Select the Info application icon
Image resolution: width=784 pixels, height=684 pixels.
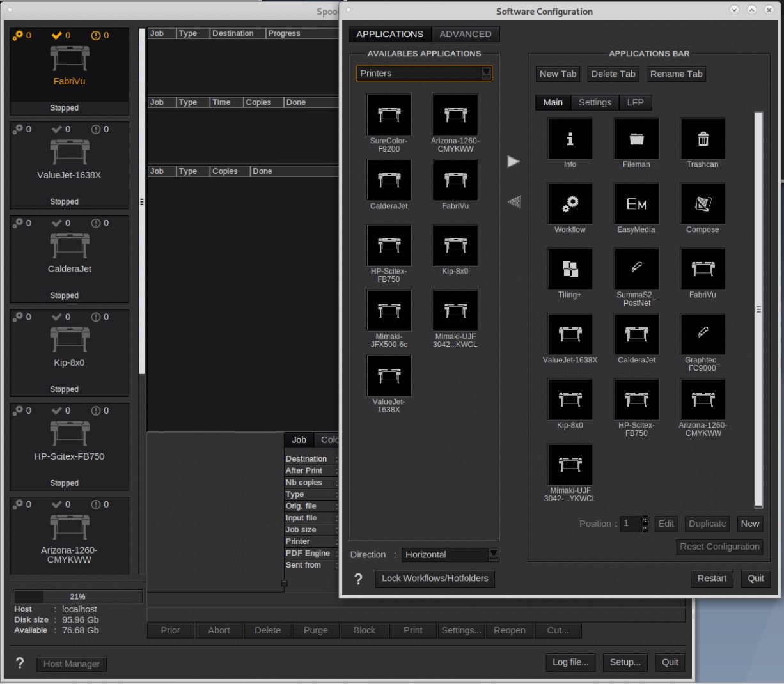[x=570, y=139]
